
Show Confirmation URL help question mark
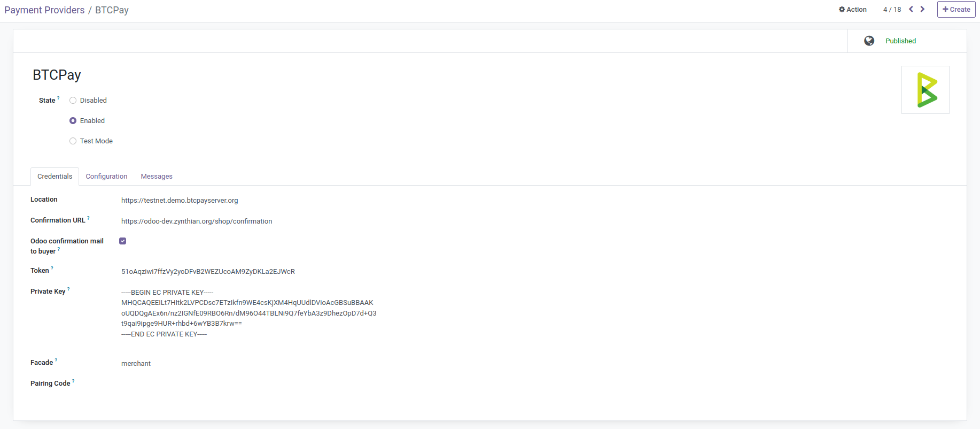pyautogui.click(x=88, y=218)
